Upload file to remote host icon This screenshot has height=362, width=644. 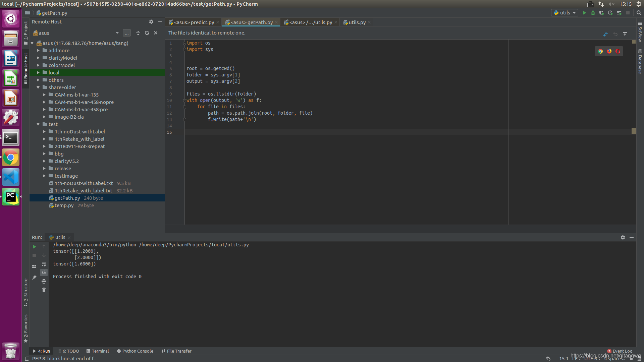(x=625, y=34)
